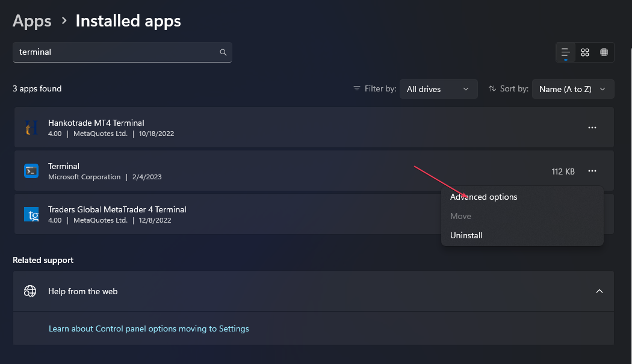Screen dimensions: 632x364
Task: Switch to list view layout
Action: click(x=566, y=52)
